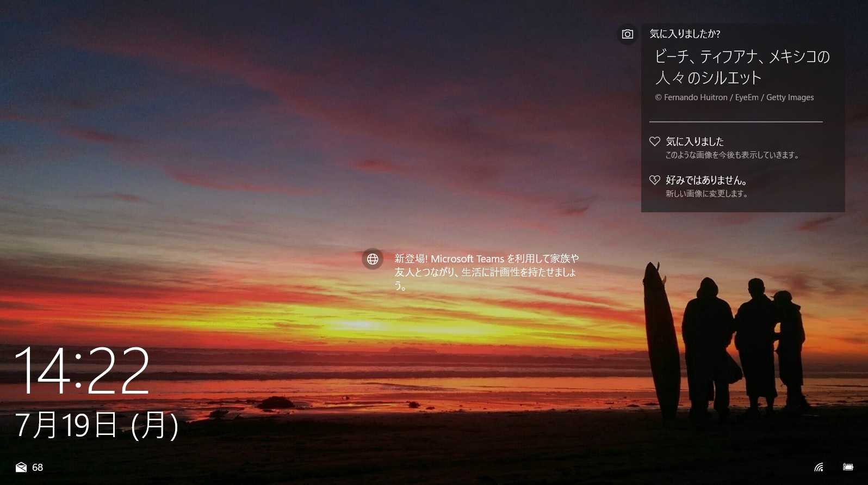Click the heart icon beside 気に入りました

tap(655, 142)
